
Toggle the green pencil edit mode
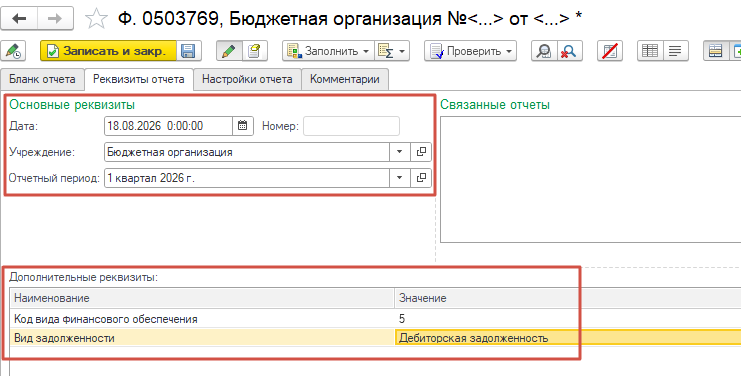[229, 51]
